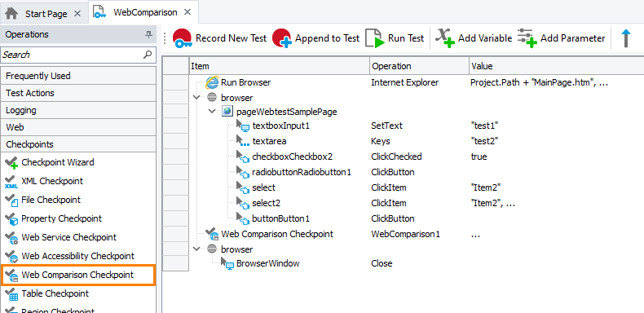This screenshot has width=644, height=313.
Task: Click the Web Service Checkpoint icon
Action: pyautogui.click(x=11, y=238)
